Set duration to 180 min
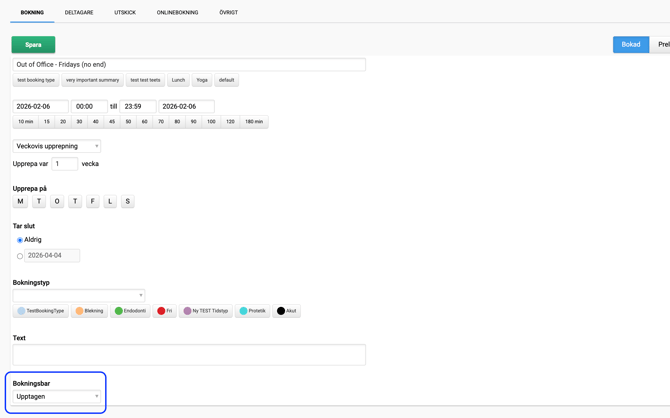 coord(254,122)
